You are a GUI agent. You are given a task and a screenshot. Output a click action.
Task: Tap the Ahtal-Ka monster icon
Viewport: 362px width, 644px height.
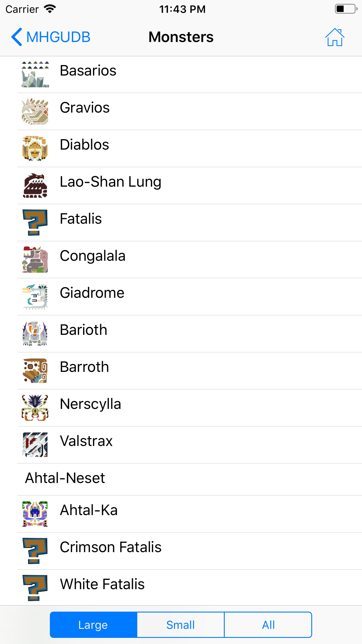click(35, 514)
